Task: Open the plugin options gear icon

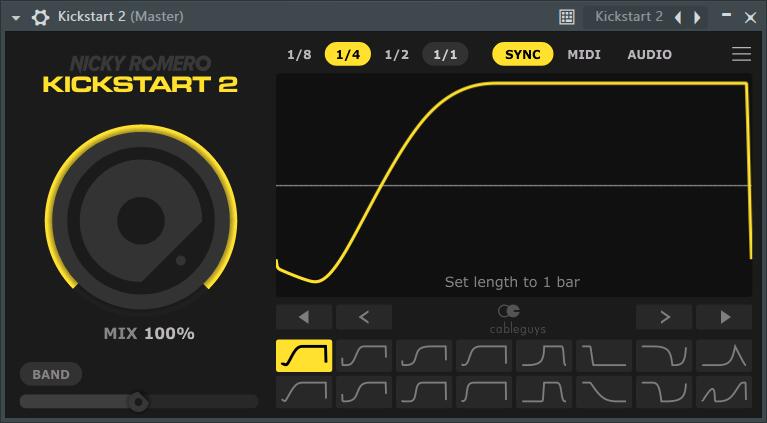Action: (x=40, y=17)
